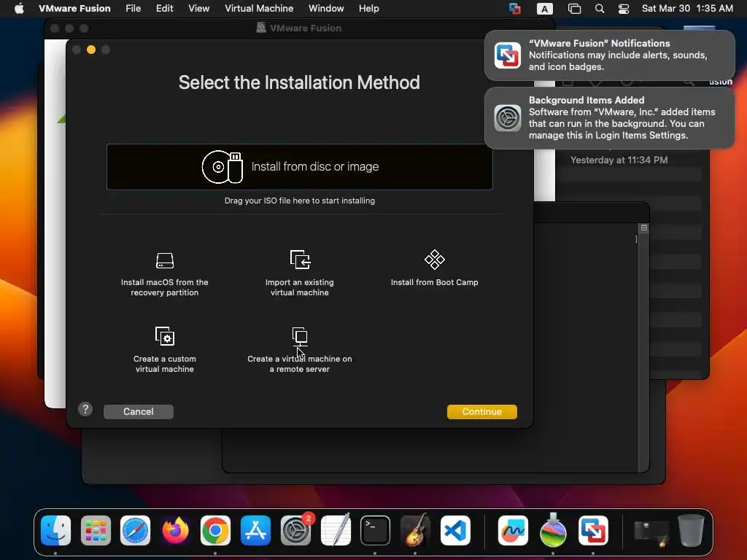Screen dimensions: 747x560
Task: Open System Settings from the Dock
Action: point(295,530)
